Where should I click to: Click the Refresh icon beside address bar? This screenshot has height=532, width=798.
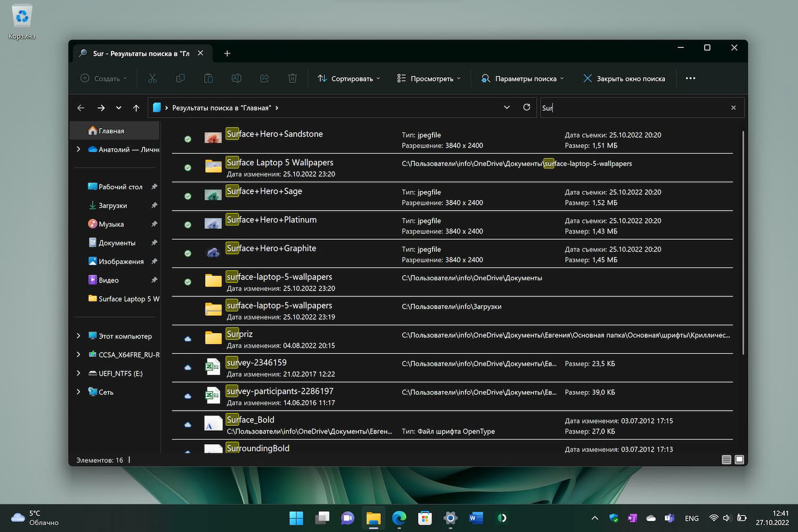pyautogui.click(x=526, y=107)
